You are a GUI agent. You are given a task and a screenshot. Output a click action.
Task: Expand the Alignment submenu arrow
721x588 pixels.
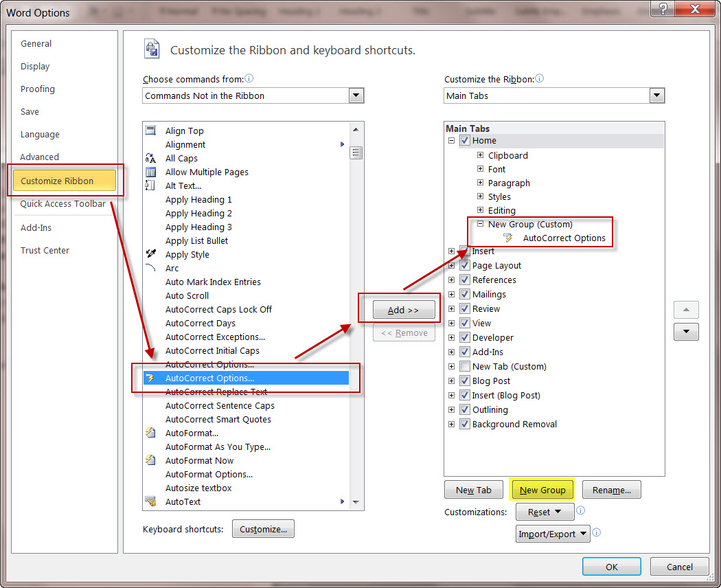342,144
